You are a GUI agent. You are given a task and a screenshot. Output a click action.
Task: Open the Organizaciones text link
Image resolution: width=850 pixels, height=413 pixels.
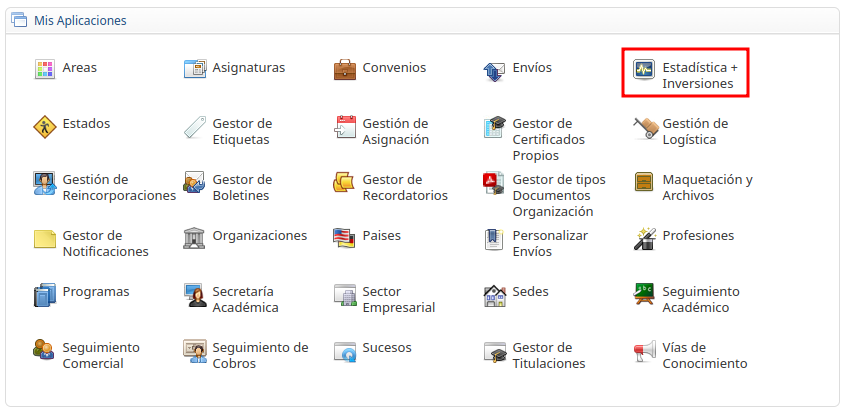point(260,236)
